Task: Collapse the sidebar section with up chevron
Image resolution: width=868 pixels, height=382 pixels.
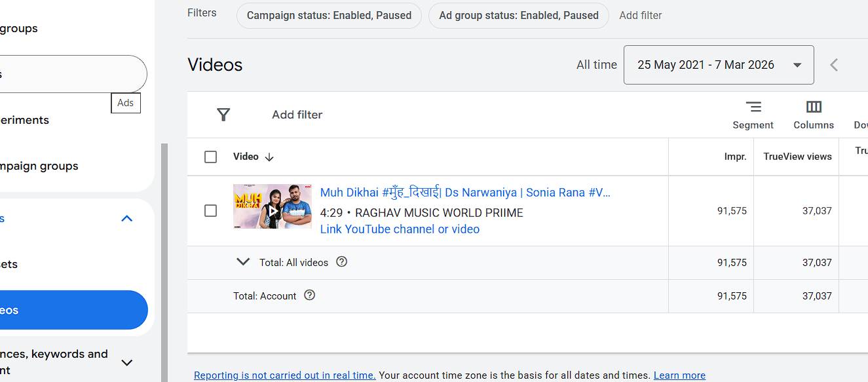Action: [127, 219]
